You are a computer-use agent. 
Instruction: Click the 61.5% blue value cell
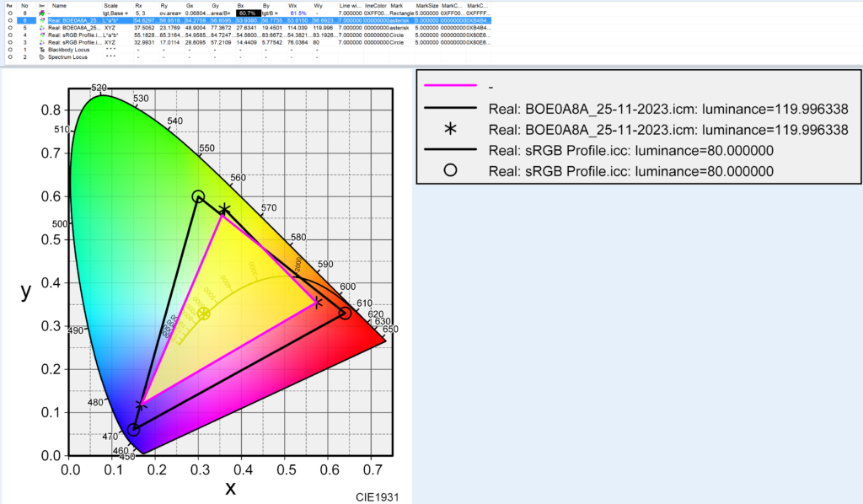(297, 13)
